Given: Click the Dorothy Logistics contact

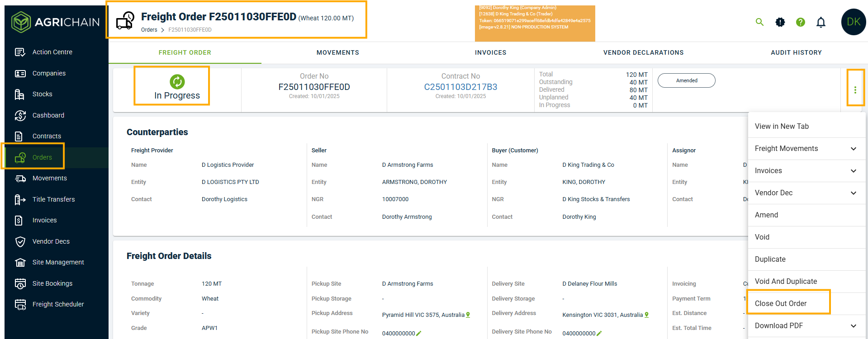Looking at the screenshot, I should click(224, 199).
